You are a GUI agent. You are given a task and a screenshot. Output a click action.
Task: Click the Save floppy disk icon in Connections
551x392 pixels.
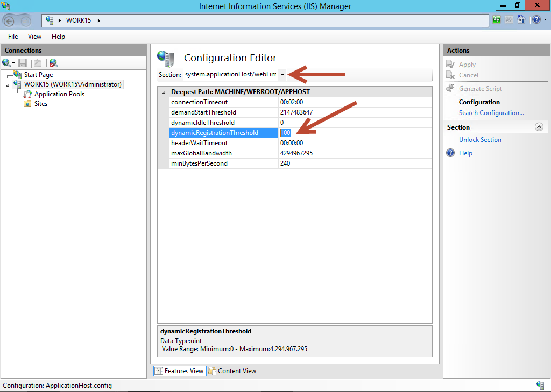point(23,63)
